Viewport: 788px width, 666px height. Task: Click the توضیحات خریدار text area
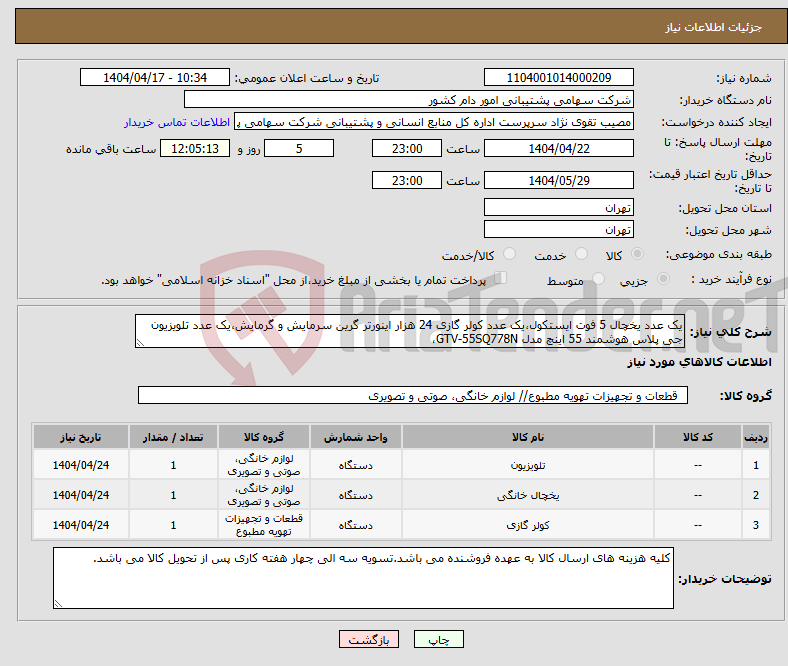363,578
